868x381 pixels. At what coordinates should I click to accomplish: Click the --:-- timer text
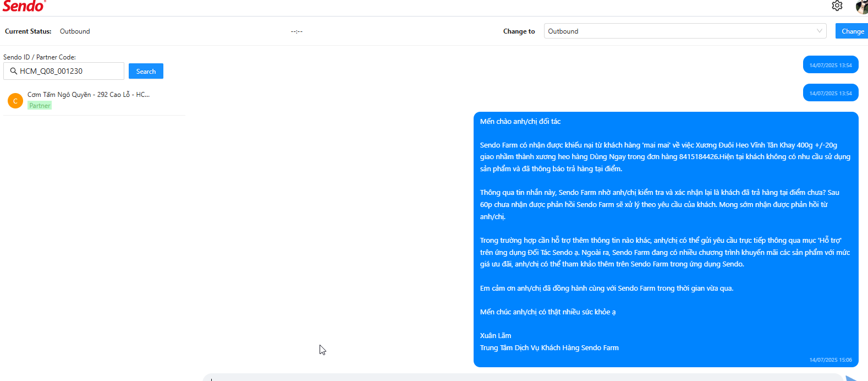[x=296, y=31]
